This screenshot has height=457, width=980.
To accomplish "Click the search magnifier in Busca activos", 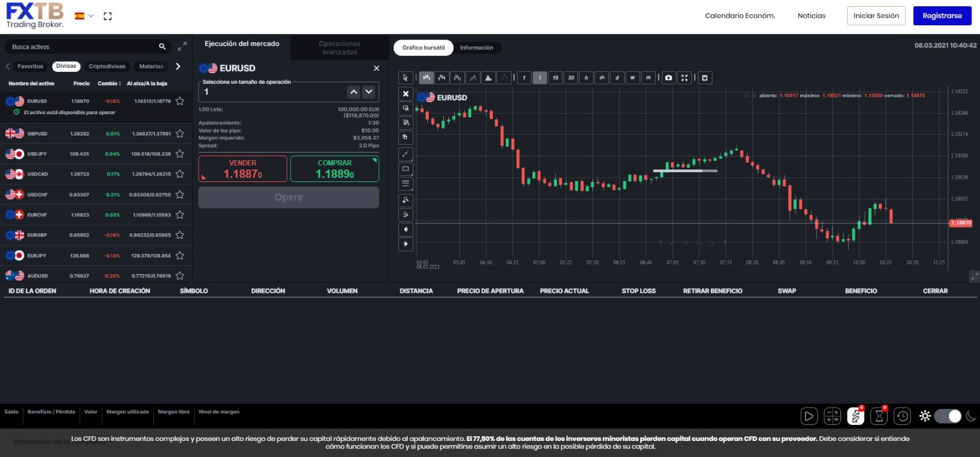I will tap(162, 47).
